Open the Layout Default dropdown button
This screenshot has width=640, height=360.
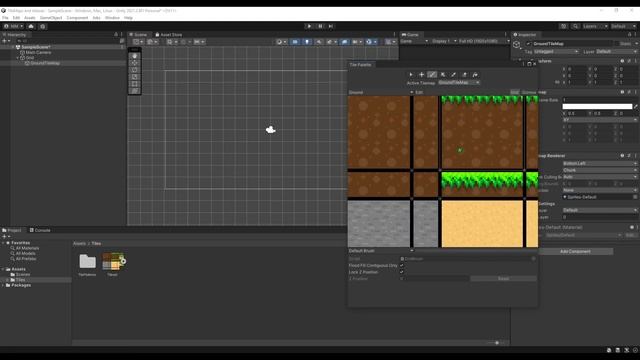(623, 26)
